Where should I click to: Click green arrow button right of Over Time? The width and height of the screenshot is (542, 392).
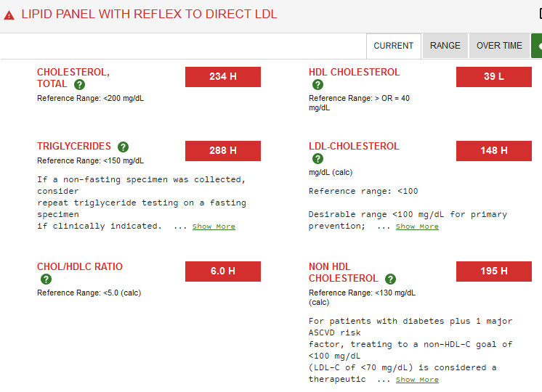(537, 46)
